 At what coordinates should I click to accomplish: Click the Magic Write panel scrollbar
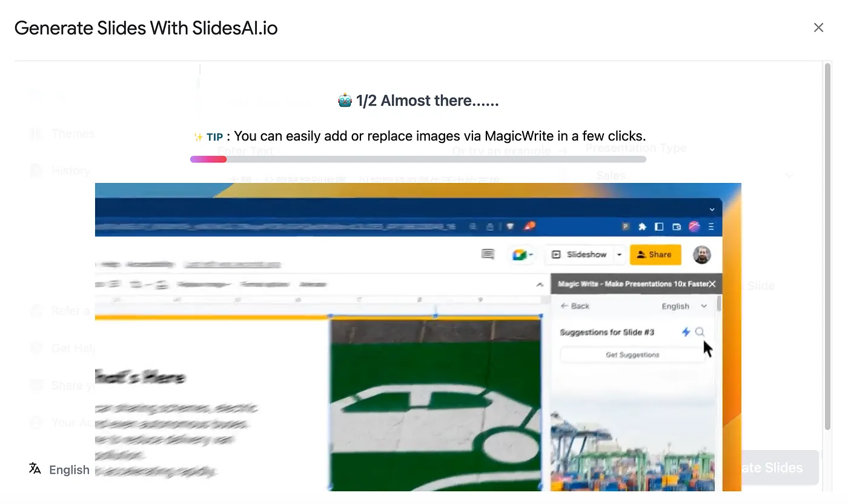click(719, 303)
